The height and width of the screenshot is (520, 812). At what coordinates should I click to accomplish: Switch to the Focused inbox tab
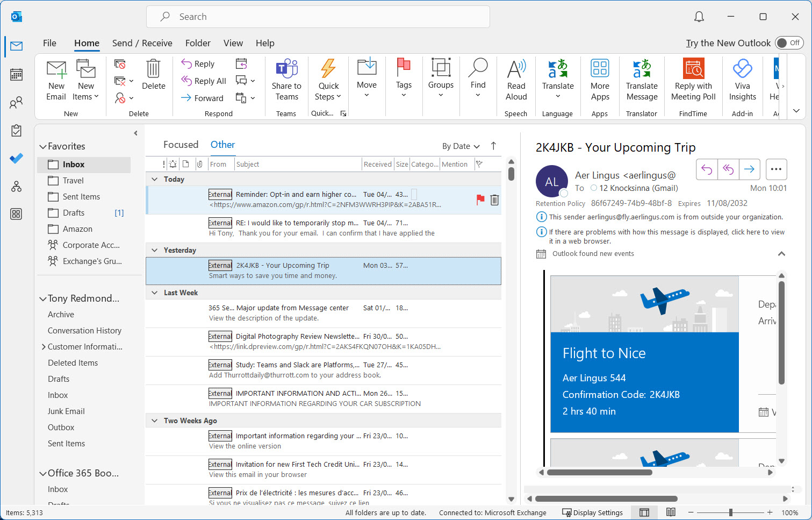[x=181, y=145]
